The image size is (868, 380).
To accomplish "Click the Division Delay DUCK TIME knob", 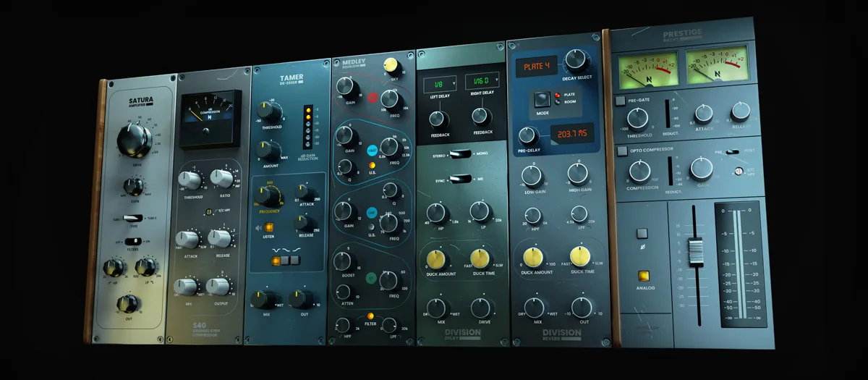I will (481, 259).
